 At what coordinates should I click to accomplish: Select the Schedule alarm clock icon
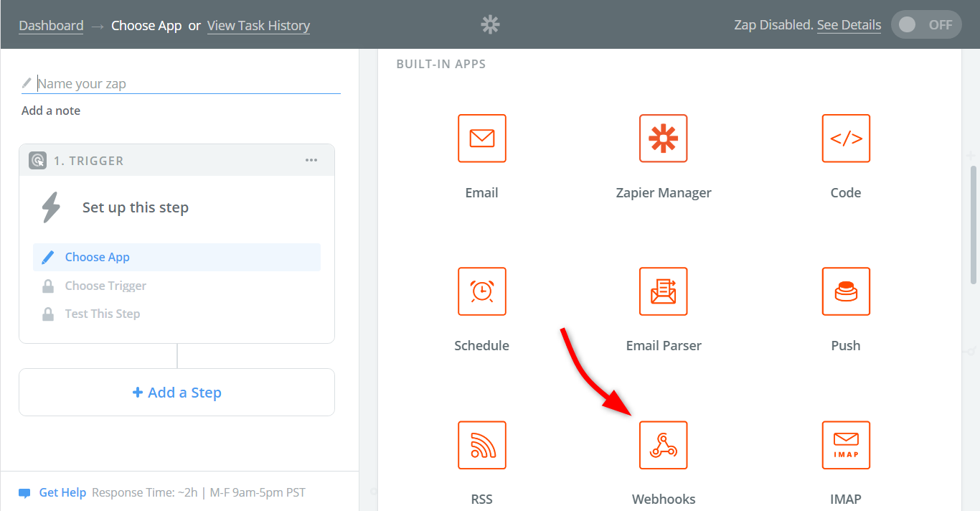[x=482, y=291]
